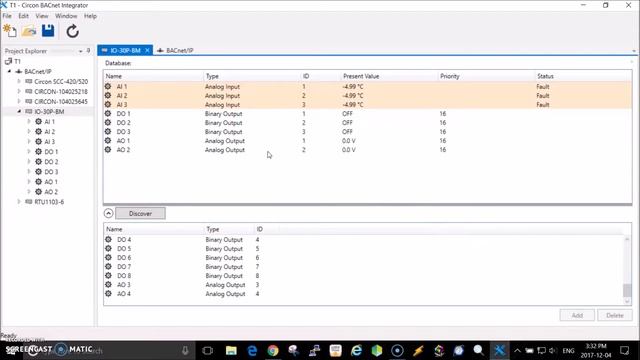Click the Fault status of AI 1
This screenshot has height=360, width=640.
click(x=542, y=87)
